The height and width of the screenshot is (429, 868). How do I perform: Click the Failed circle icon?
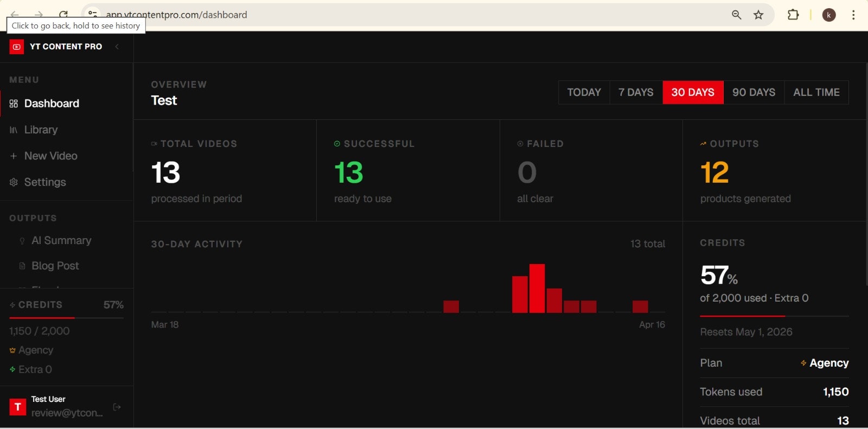pyautogui.click(x=520, y=144)
